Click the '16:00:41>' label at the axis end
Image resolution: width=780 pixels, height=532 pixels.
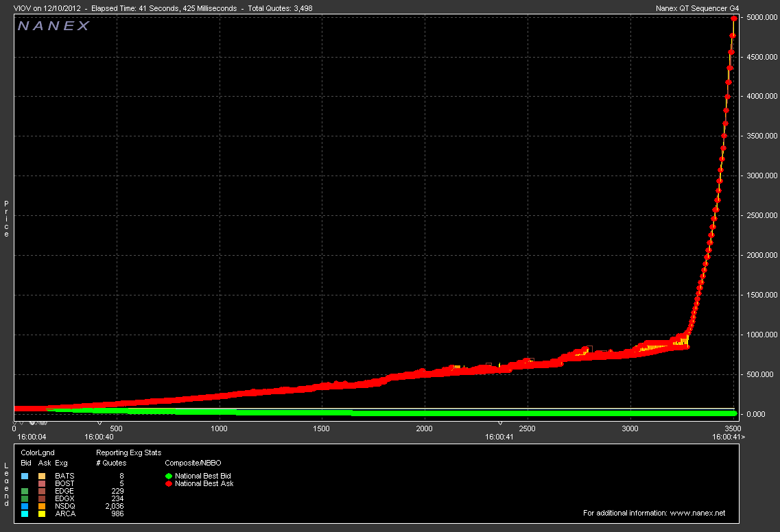pyautogui.click(x=729, y=437)
